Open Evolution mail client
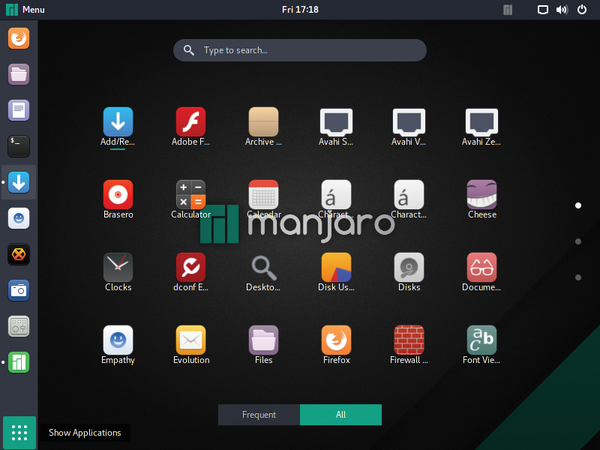The width and height of the screenshot is (600, 450). pos(191,340)
